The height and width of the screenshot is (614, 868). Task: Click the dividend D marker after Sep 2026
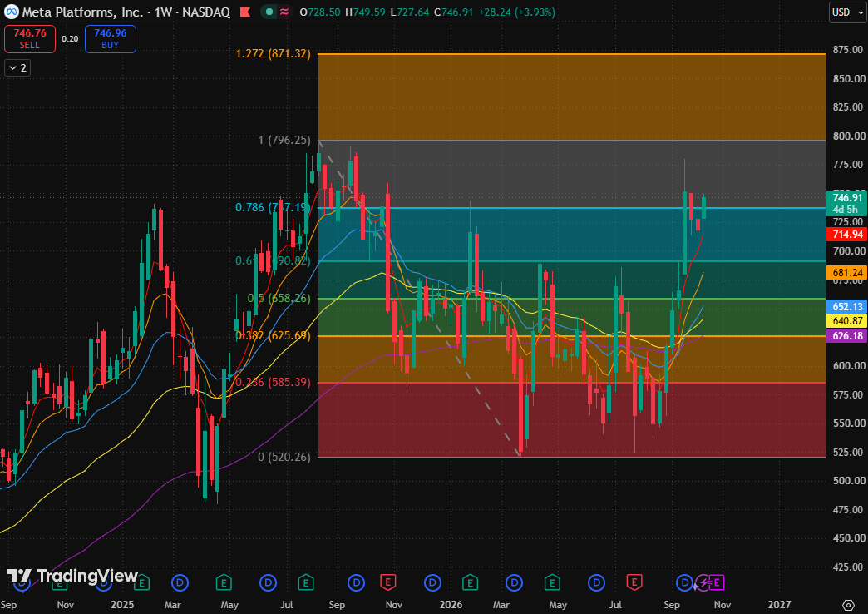tap(685, 582)
